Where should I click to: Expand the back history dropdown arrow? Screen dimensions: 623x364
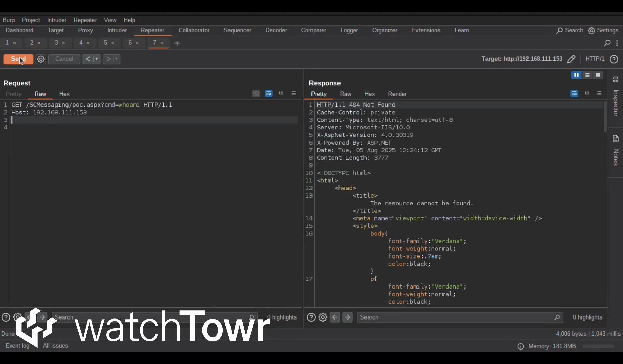[x=96, y=59]
